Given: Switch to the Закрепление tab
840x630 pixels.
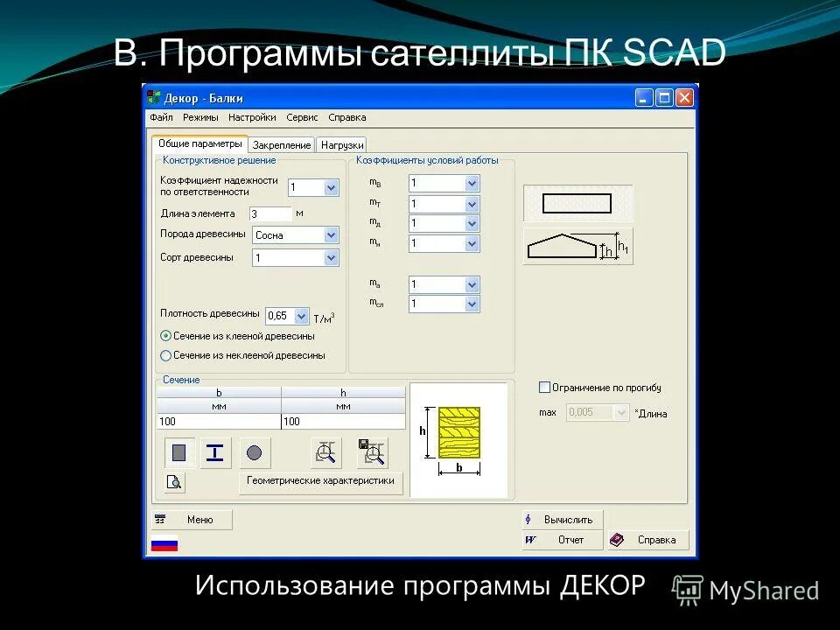Looking at the screenshot, I should pos(282,144).
